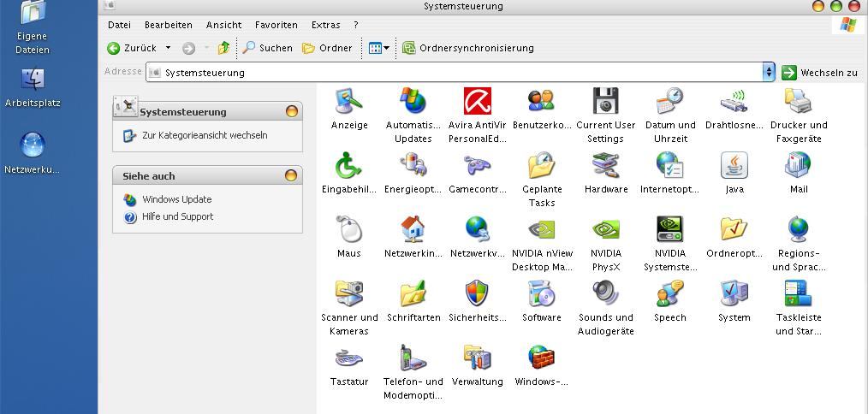868x414 pixels.
Task: Toggle the Ordner folders pane
Action: click(x=327, y=48)
